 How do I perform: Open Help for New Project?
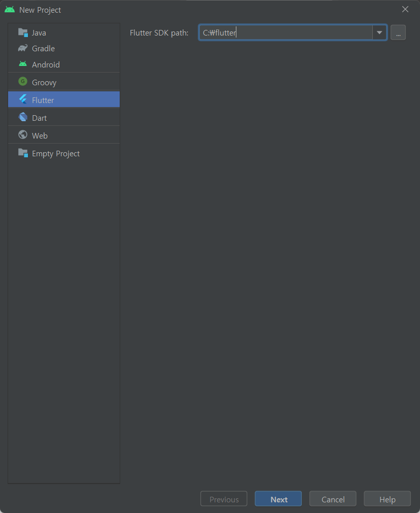[388, 499]
